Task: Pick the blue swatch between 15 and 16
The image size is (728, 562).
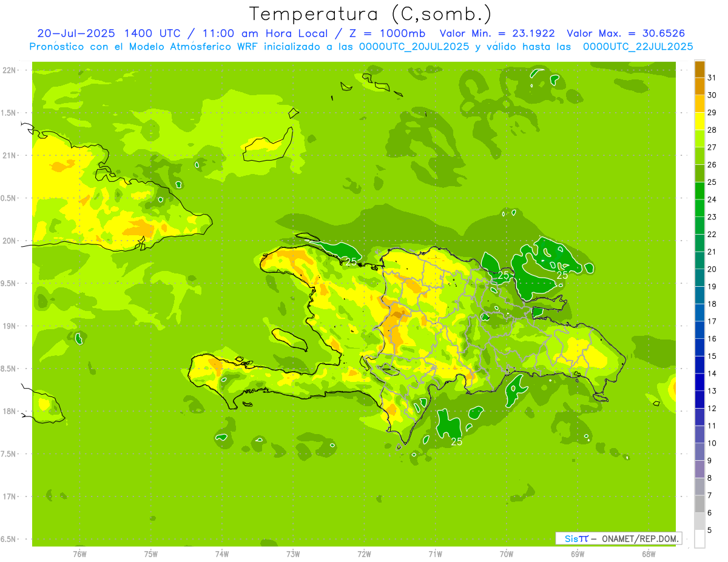Action: 699,348
